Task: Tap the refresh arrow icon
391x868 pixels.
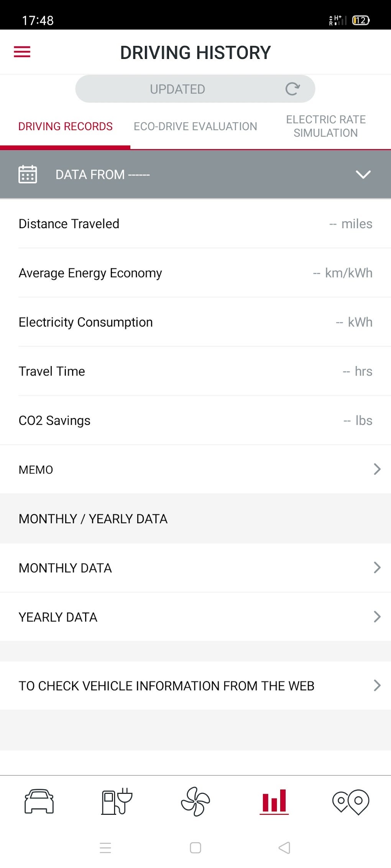Action: click(292, 89)
